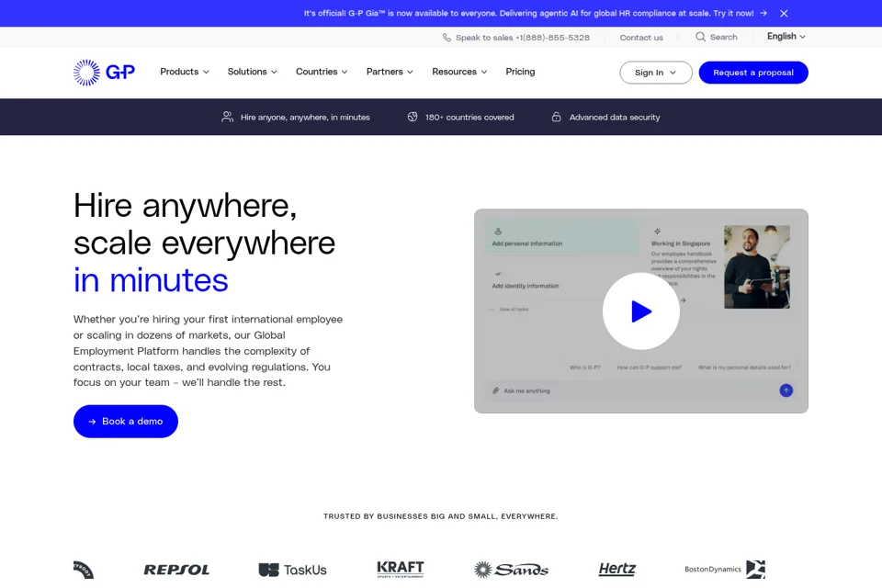
Task: Open the Contact us link
Action: coord(641,38)
